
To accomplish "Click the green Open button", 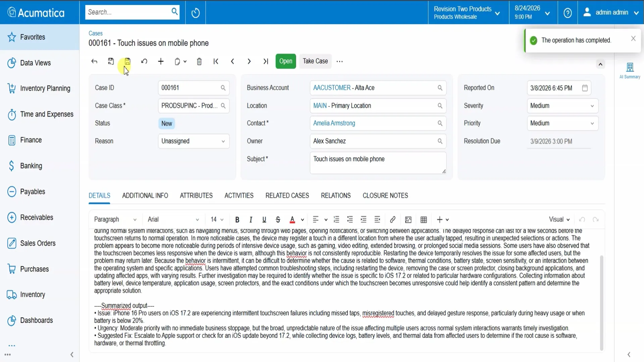I will [x=286, y=61].
